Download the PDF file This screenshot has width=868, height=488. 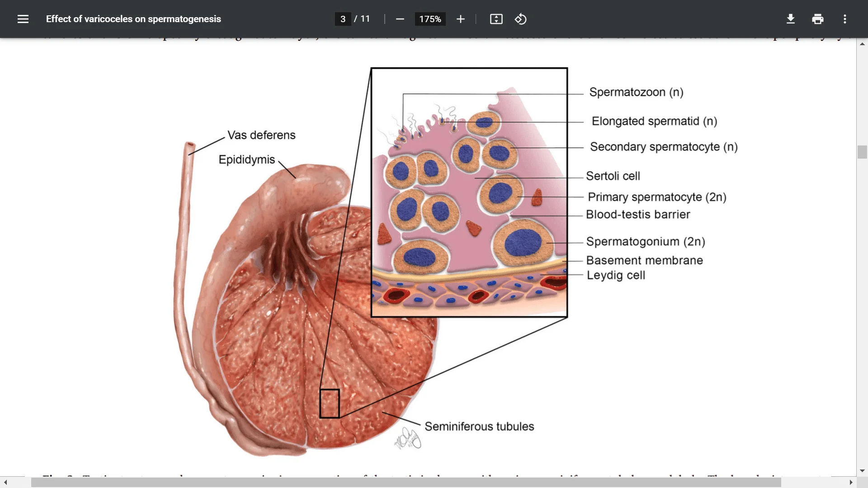click(x=791, y=19)
